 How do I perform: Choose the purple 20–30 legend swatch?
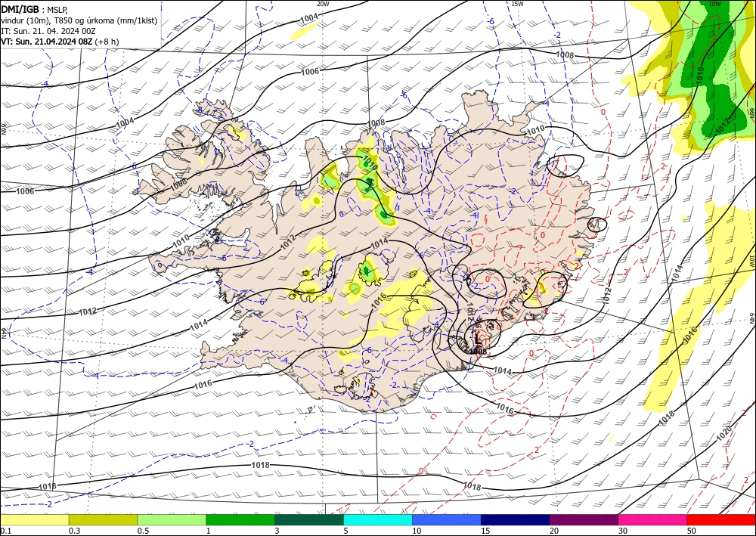coord(584,519)
